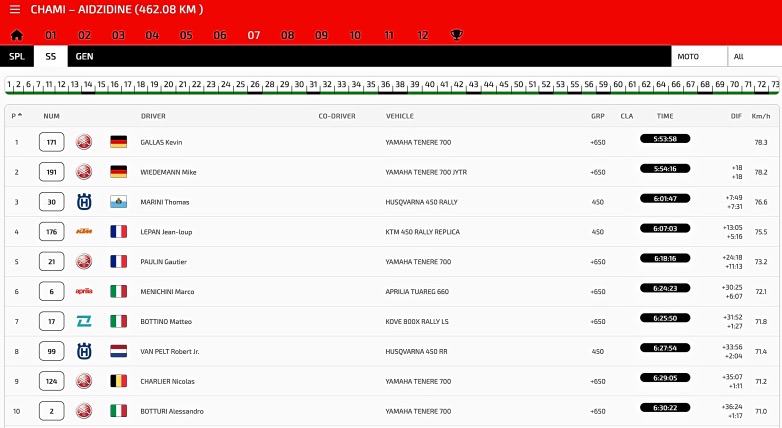Go to the home page icon

[x=16, y=35]
